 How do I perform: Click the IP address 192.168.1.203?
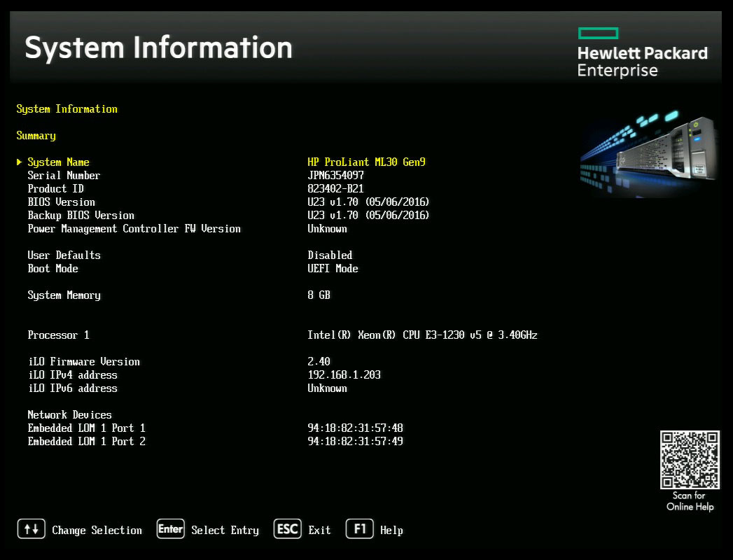coord(344,375)
